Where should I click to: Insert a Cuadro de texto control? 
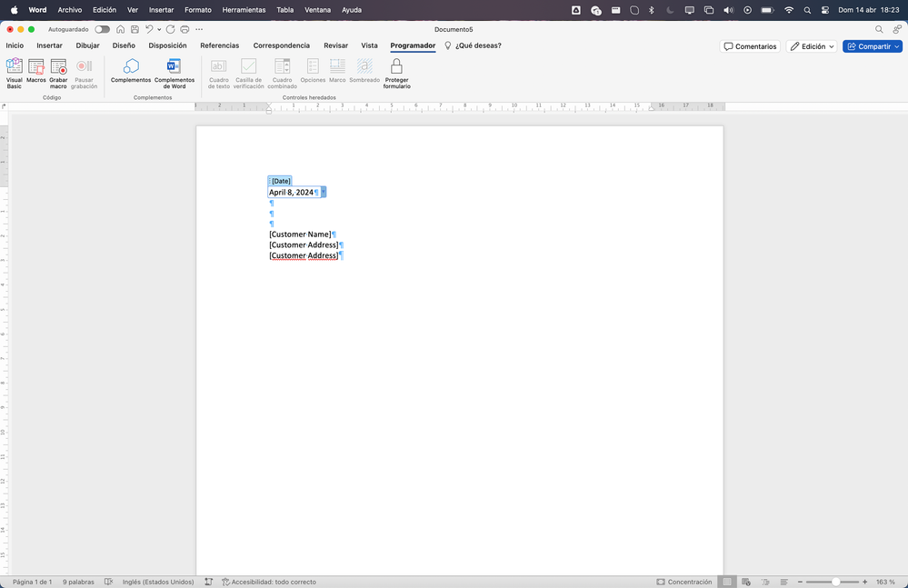(219, 73)
